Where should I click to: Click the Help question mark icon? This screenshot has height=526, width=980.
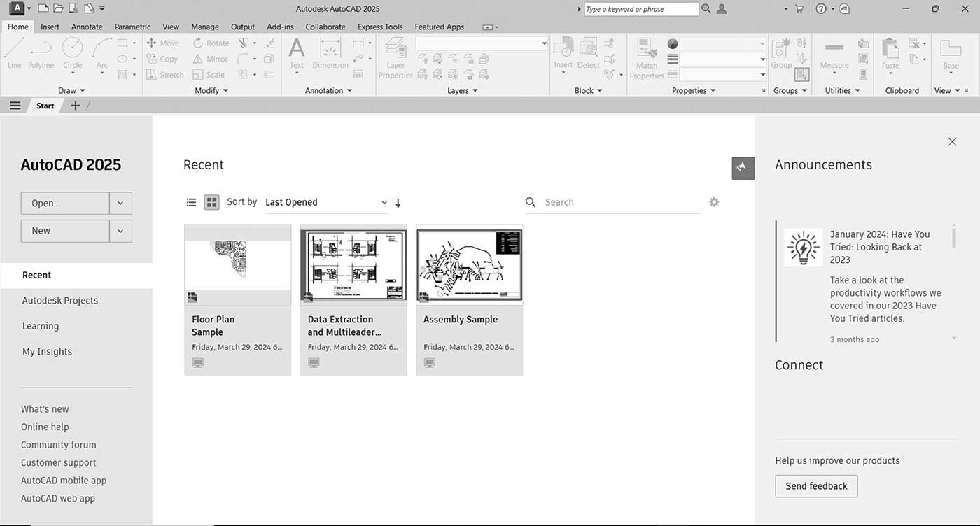821,8
